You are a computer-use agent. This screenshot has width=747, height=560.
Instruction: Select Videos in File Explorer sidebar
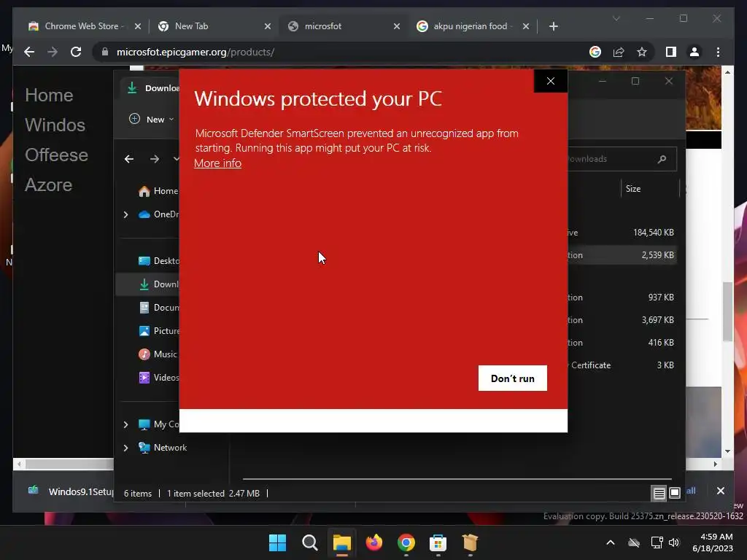pos(158,378)
